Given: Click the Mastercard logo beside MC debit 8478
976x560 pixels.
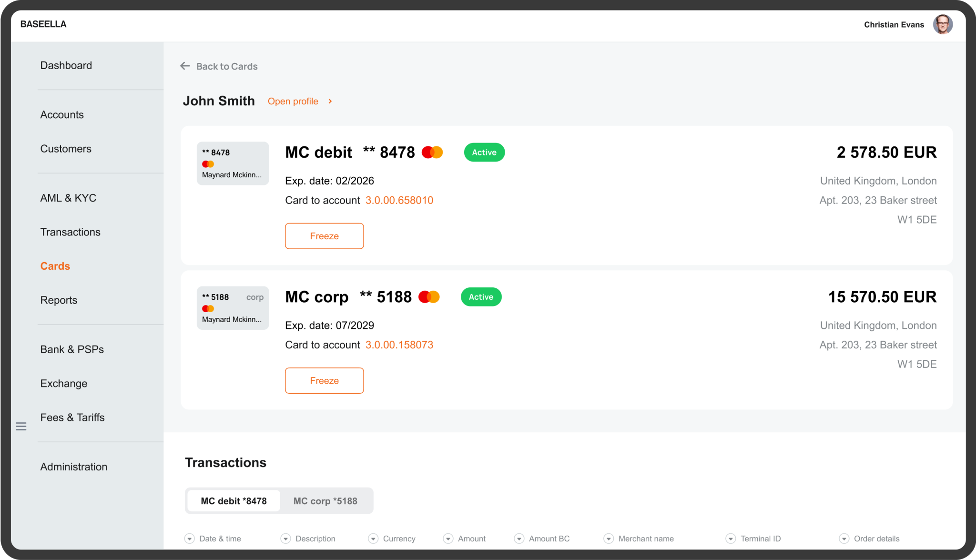Looking at the screenshot, I should point(432,152).
